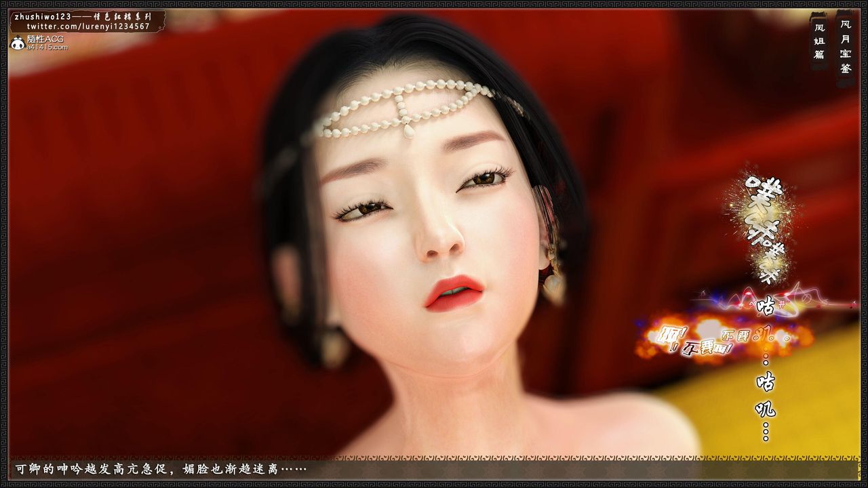Pick the red lips color
Screen dimensions: 868x488
point(453,293)
